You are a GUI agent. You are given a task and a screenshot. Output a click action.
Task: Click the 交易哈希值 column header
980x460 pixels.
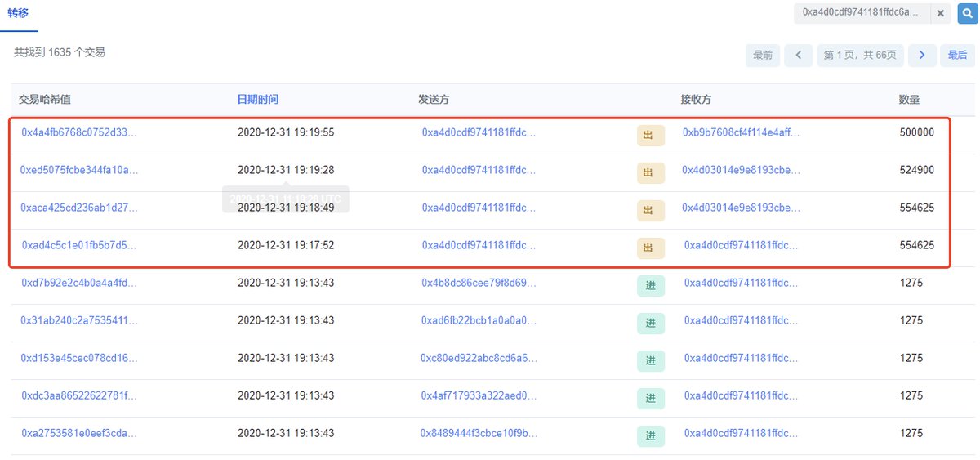[x=45, y=100]
